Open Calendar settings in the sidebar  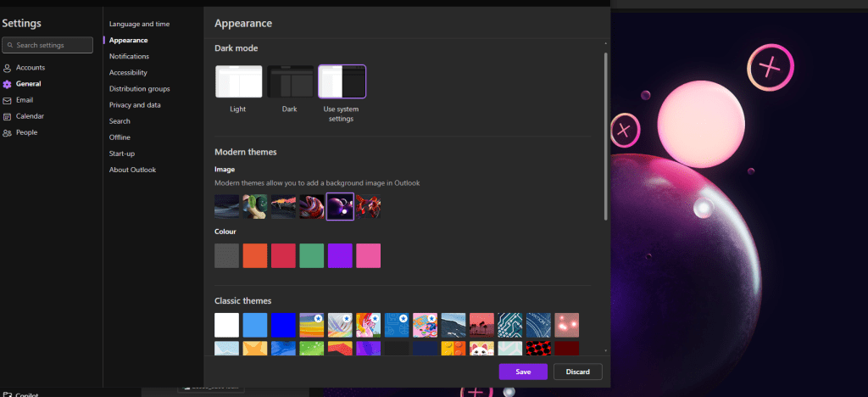[30, 116]
